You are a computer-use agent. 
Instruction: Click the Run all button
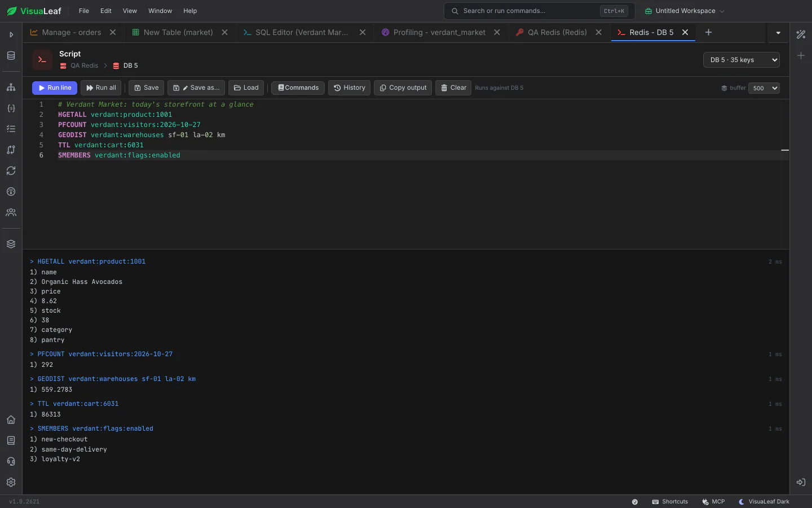(101, 87)
